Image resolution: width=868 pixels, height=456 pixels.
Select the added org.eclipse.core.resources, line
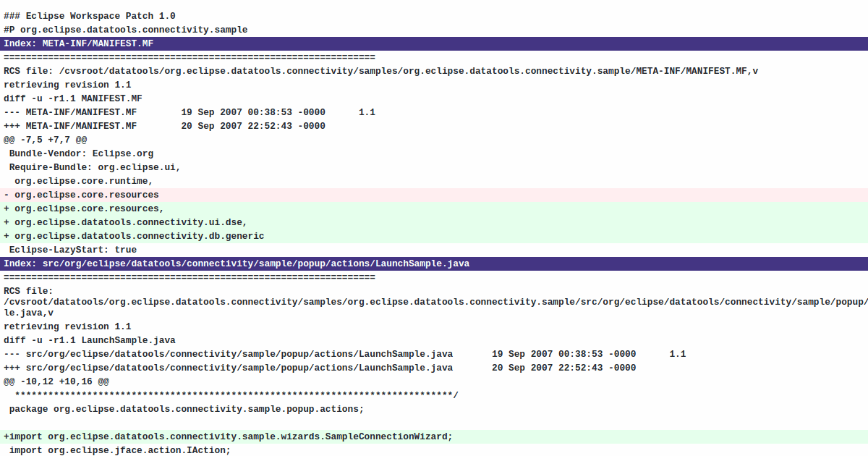pyautogui.click(x=83, y=208)
